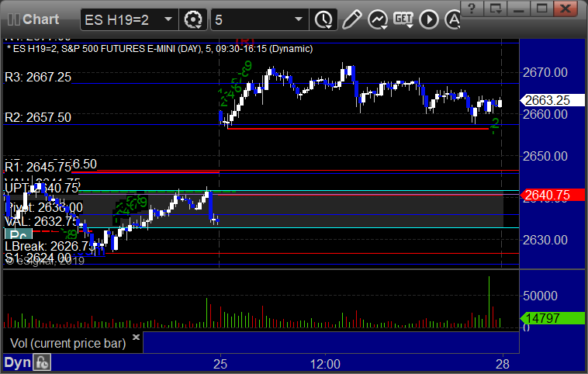Image resolution: width=588 pixels, height=374 pixels.
Task: Minimize the chart window
Action: [x=519, y=9]
